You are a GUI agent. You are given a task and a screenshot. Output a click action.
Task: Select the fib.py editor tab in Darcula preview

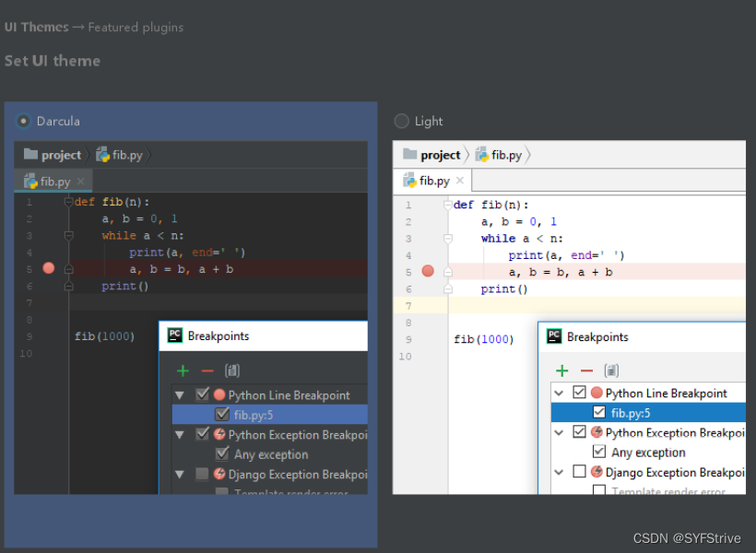coord(53,182)
